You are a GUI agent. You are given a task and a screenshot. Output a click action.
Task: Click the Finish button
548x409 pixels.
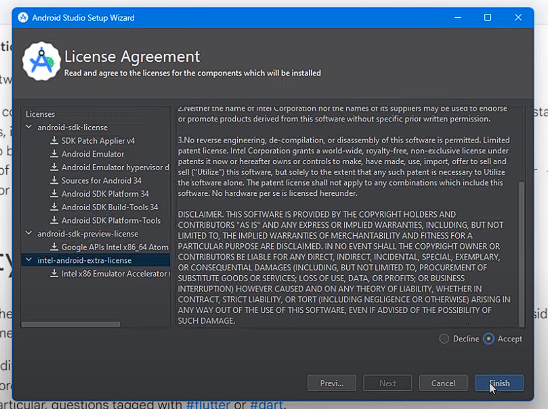[499, 383]
